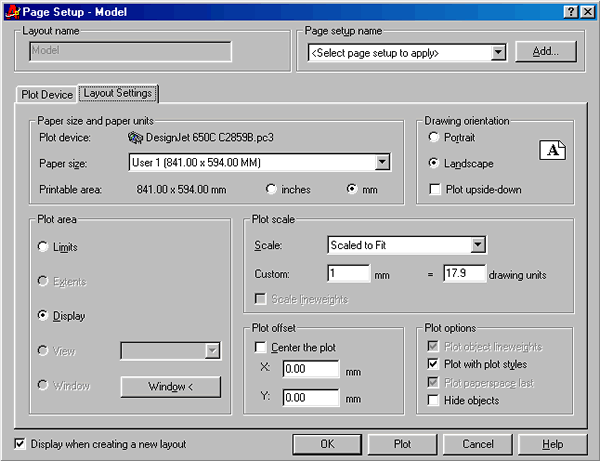Open the page setup name dropdown
The width and height of the screenshot is (600, 461).
click(x=498, y=52)
